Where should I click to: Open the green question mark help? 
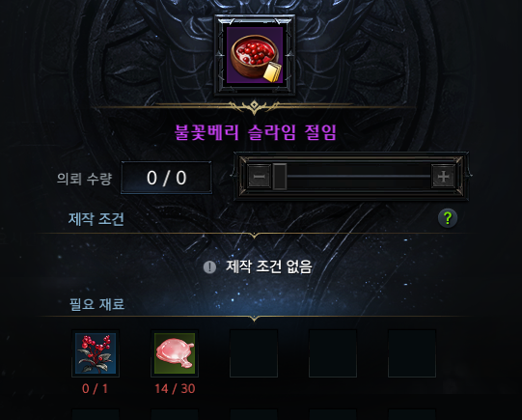click(448, 218)
